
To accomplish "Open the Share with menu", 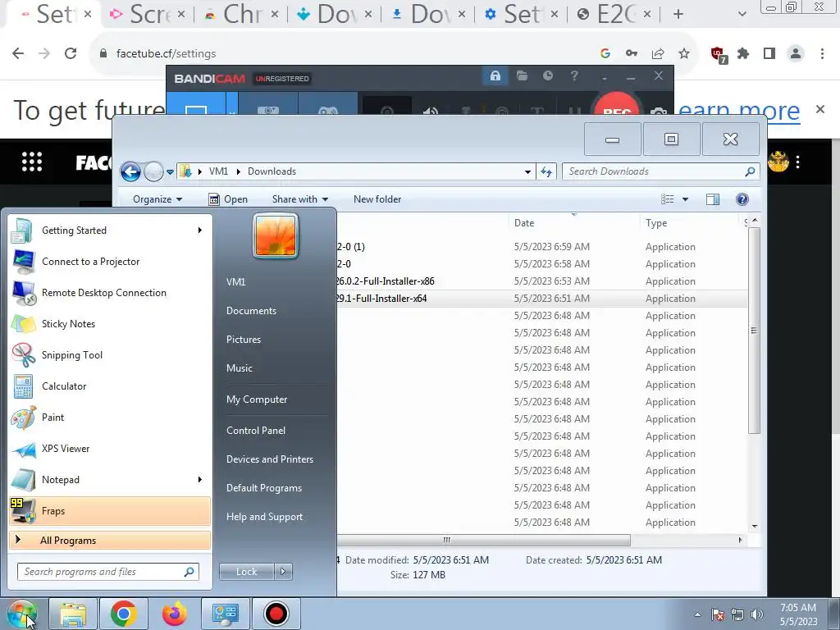I will click(x=300, y=199).
